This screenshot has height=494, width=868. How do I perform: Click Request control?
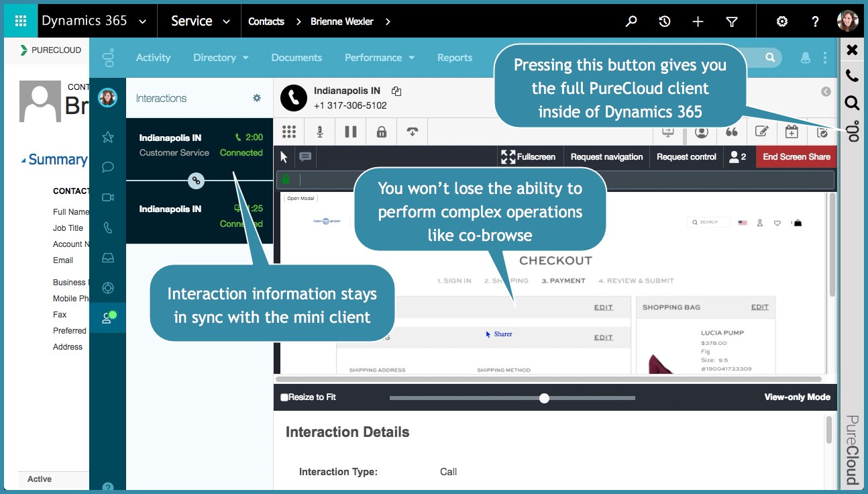point(686,156)
